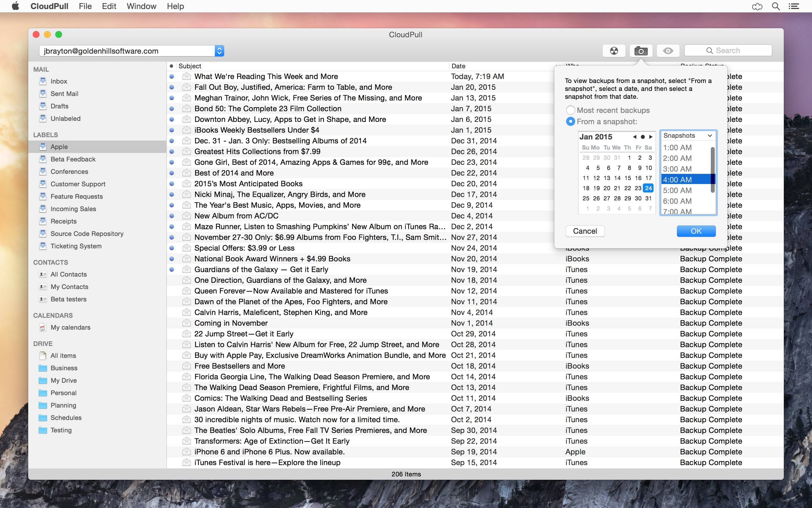Select the Conferences label icon

pos(43,171)
